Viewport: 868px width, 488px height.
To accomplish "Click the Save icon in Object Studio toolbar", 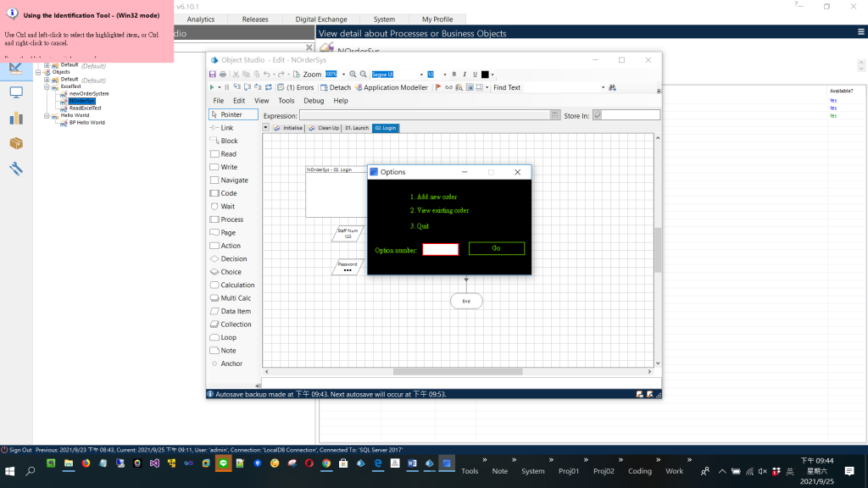I will click(212, 75).
